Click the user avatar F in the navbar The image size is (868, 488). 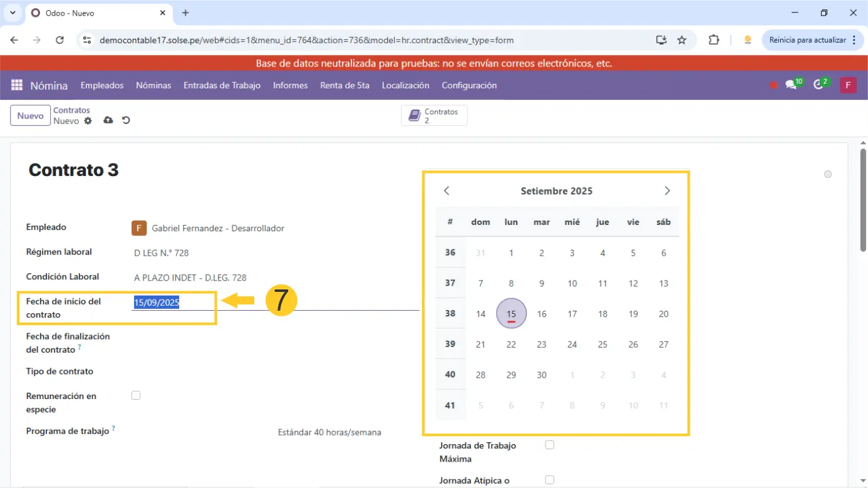(848, 85)
